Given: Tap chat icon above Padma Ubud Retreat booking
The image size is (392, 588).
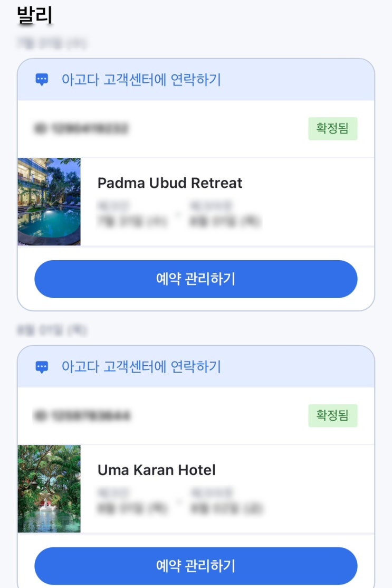Looking at the screenshot, I should click(x=42, y=80).
